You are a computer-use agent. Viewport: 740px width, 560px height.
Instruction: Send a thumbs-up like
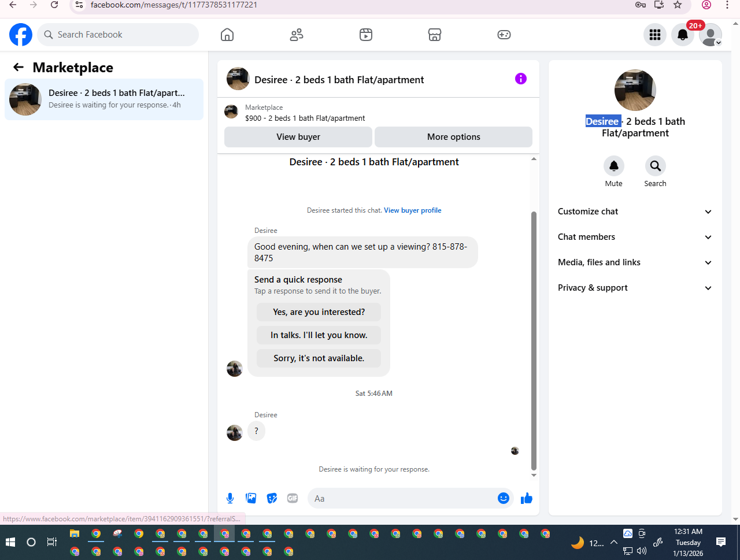coord(527,498)
